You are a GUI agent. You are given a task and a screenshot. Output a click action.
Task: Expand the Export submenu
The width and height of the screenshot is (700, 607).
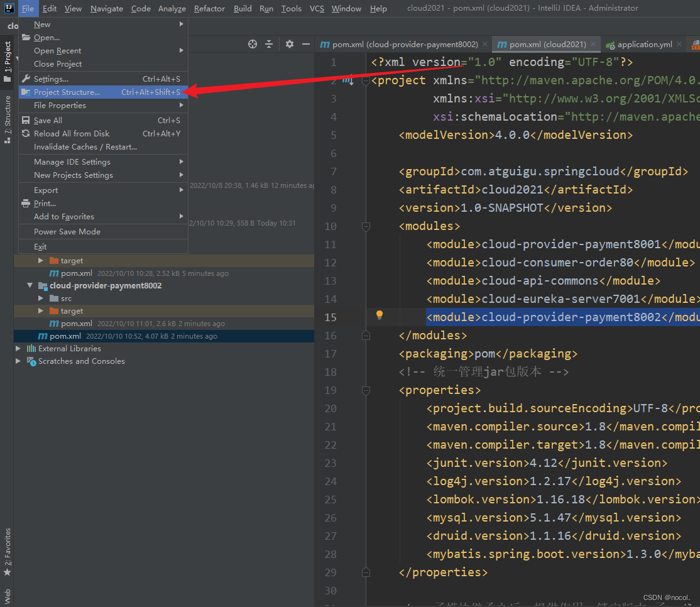103,190
